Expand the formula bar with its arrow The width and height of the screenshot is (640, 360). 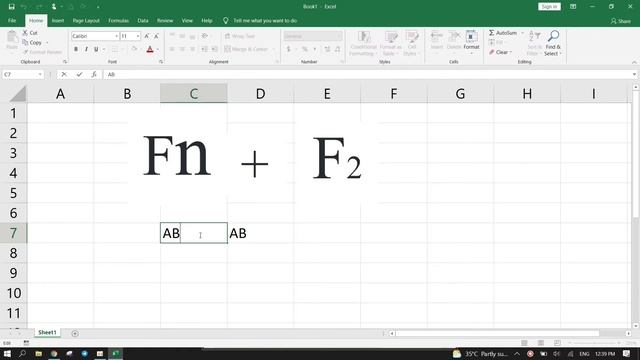pos(634,74)
